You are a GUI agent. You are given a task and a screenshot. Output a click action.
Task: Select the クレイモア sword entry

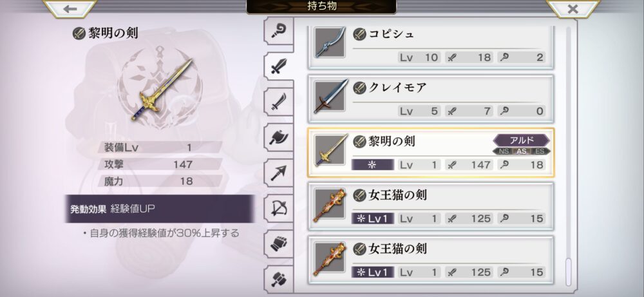pyautogui.click(x=431, y=99)
